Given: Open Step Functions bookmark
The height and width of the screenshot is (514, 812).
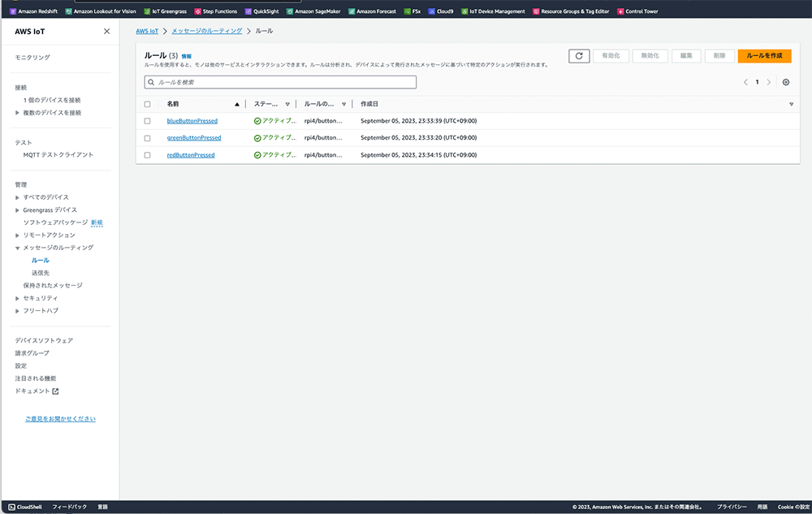Looking at the screenshot, I should [x=216, y=11].
